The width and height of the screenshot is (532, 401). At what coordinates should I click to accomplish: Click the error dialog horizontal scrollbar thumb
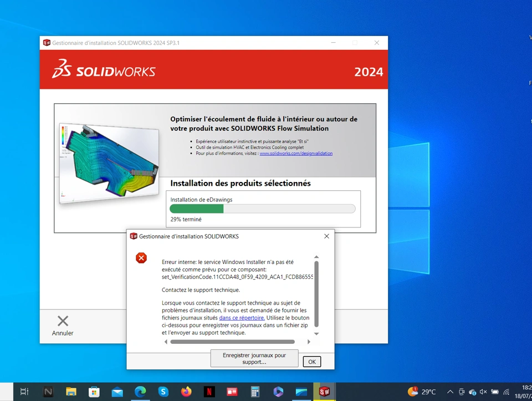232,342
